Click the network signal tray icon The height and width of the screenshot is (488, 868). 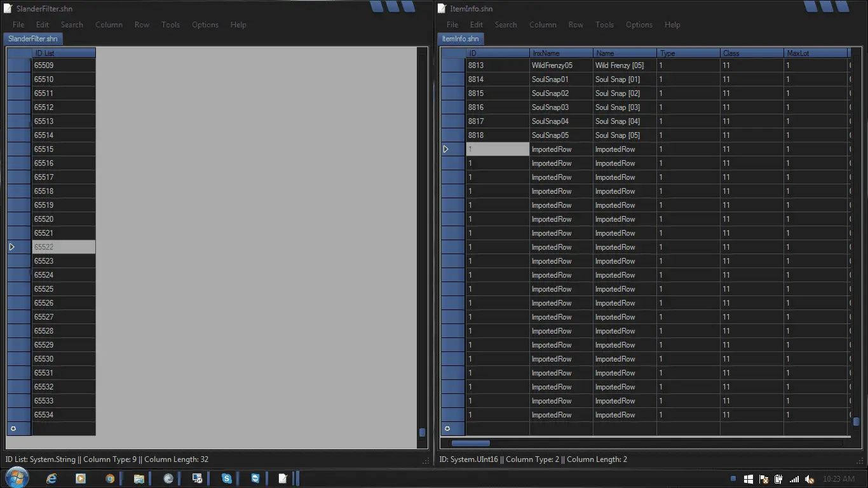click(794, 479)
